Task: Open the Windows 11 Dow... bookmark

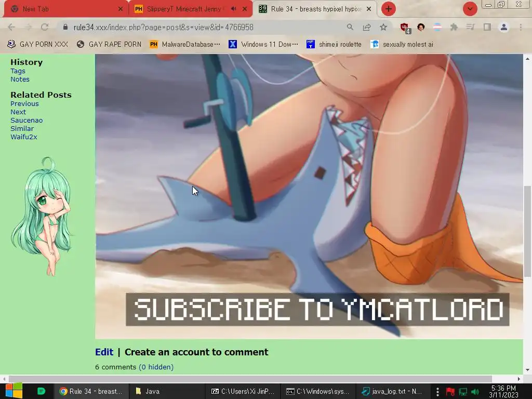Action: click(x=263, y=44)
